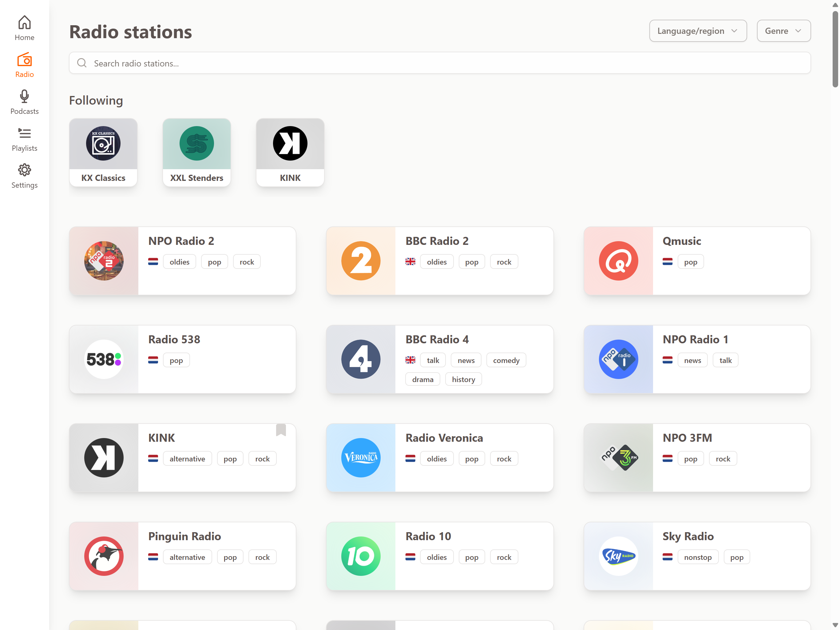Click the KINK logo in station list
The width and height of the screenshot is (840, 630).
(x=104, y=457)
